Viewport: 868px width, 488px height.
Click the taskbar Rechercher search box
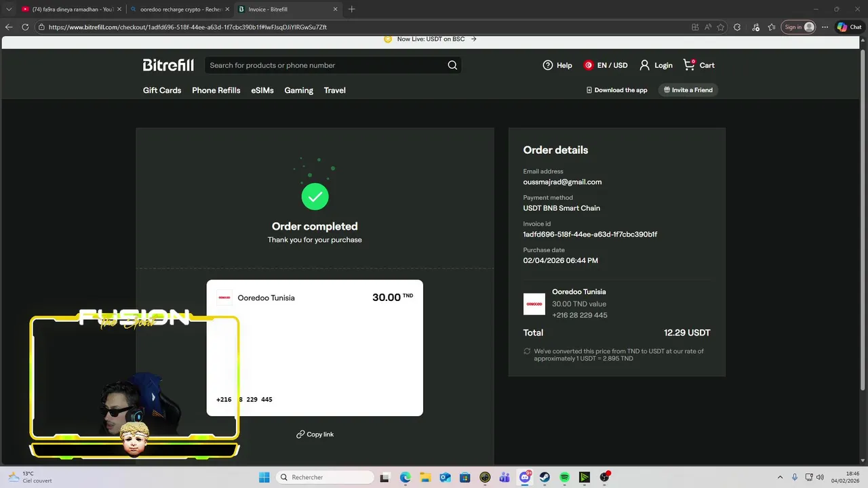(326, 477)
